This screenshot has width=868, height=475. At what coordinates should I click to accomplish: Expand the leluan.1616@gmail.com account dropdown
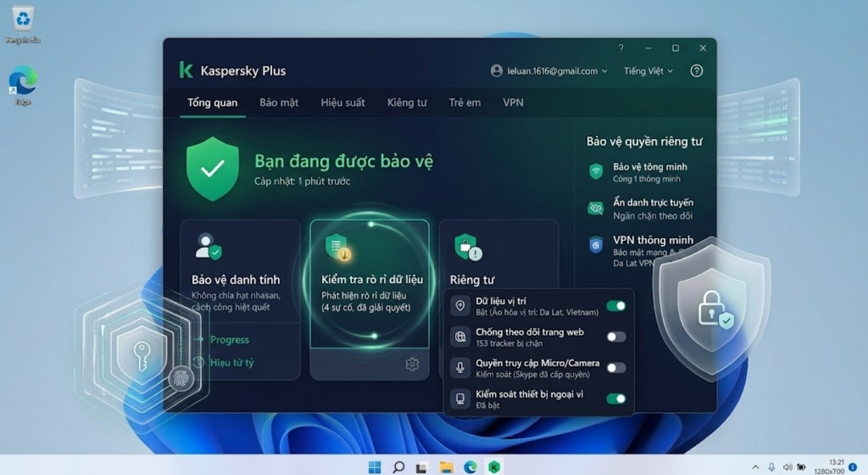pos(549,71)
